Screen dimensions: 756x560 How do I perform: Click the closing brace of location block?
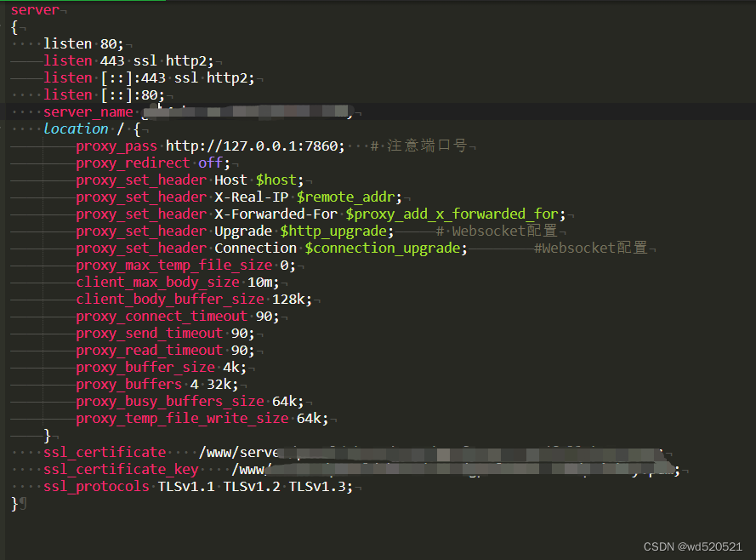(47, 436)
